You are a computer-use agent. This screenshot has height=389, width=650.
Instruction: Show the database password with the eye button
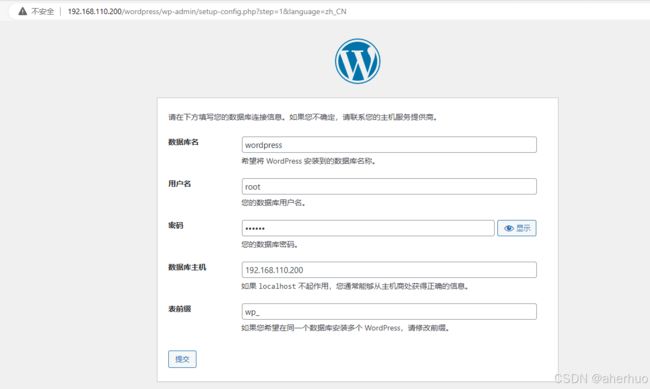[x=517, y=228]
